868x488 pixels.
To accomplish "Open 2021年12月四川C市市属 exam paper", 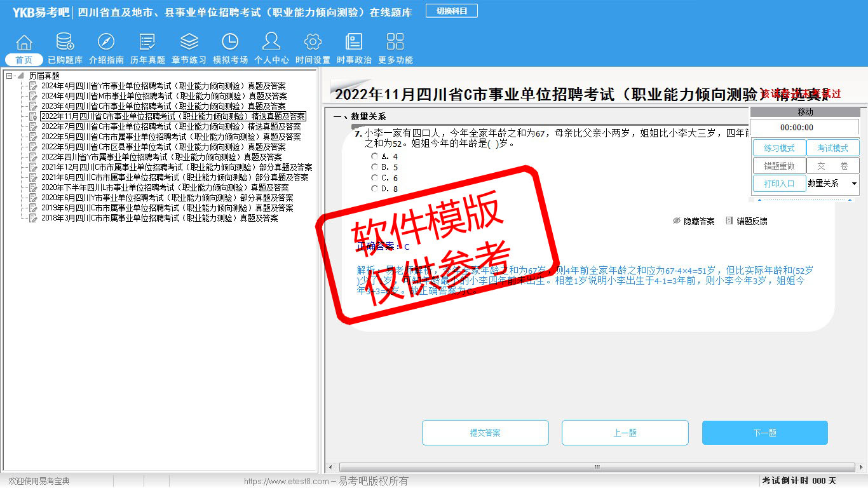I will tap(177, 167).
